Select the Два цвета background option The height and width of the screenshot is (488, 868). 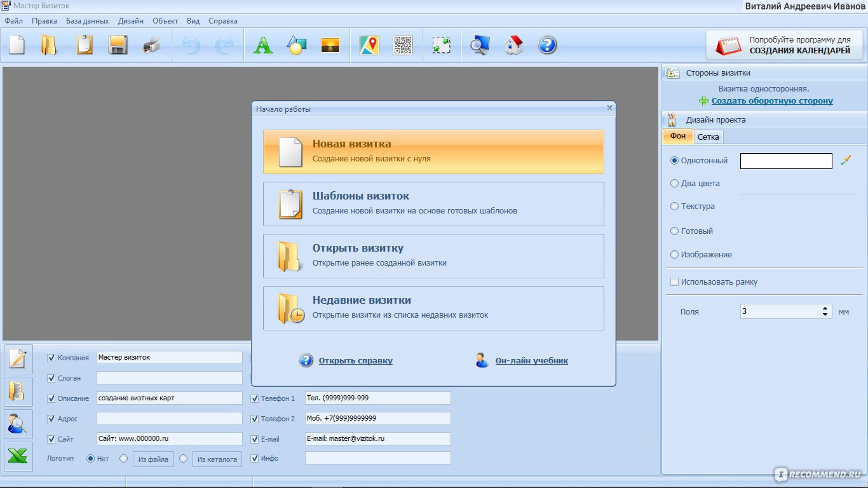(x=675, y=184)
